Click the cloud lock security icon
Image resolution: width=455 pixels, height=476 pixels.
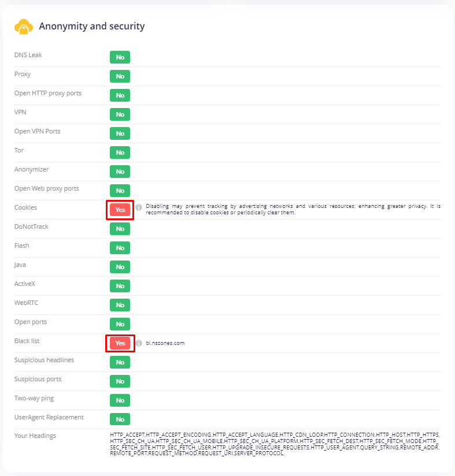pyautogui.click(x=23, y=27)
